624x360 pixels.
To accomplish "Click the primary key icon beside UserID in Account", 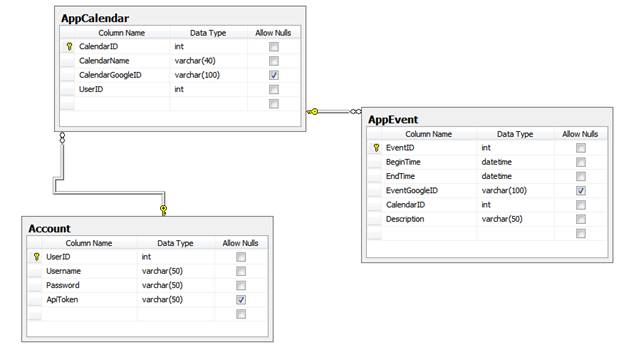I will (37, 257).
